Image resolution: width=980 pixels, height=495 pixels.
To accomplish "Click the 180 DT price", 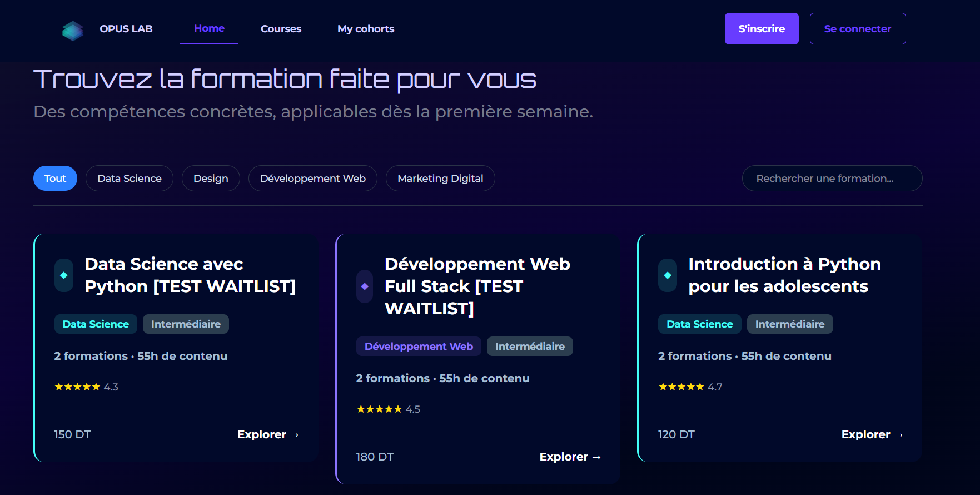I will (x=375, y=457).
